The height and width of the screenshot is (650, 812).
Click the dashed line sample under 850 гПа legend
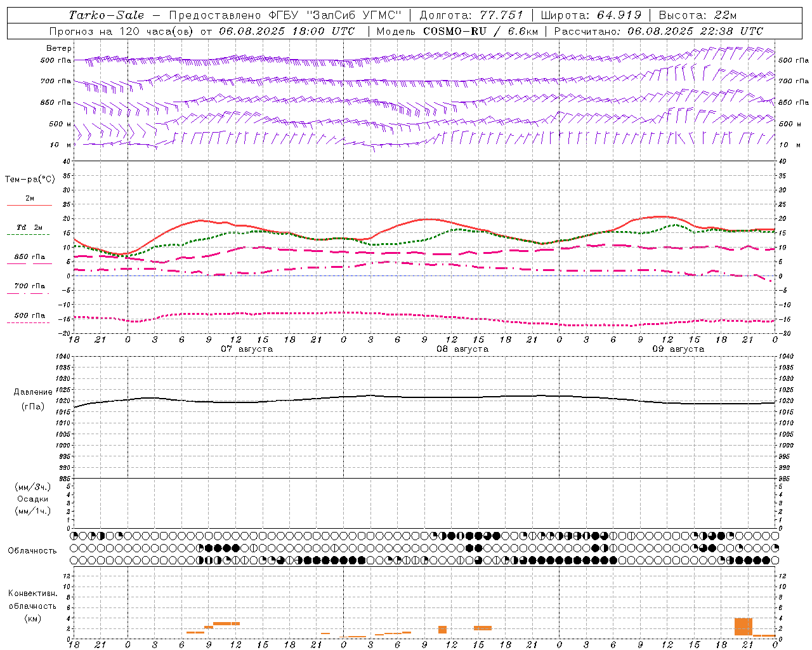click(x=29, y=263)
